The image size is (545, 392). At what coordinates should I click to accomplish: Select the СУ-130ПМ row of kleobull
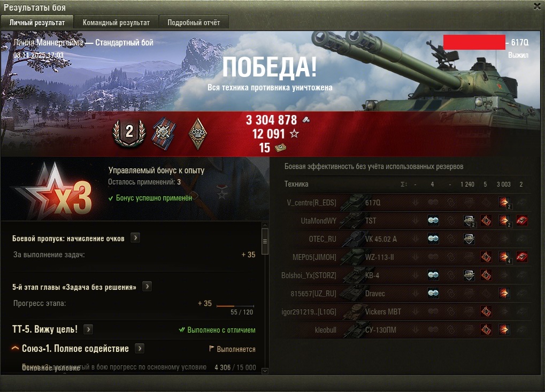point(406,330)
